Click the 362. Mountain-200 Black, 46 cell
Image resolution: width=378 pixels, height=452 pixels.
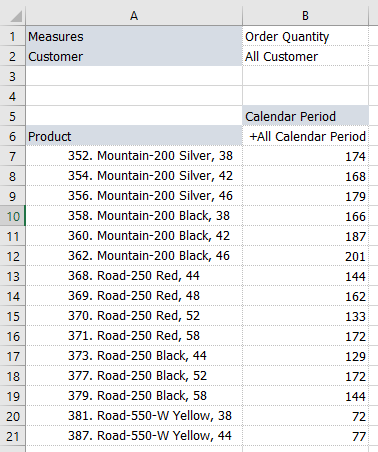click(x=134, y=256)
